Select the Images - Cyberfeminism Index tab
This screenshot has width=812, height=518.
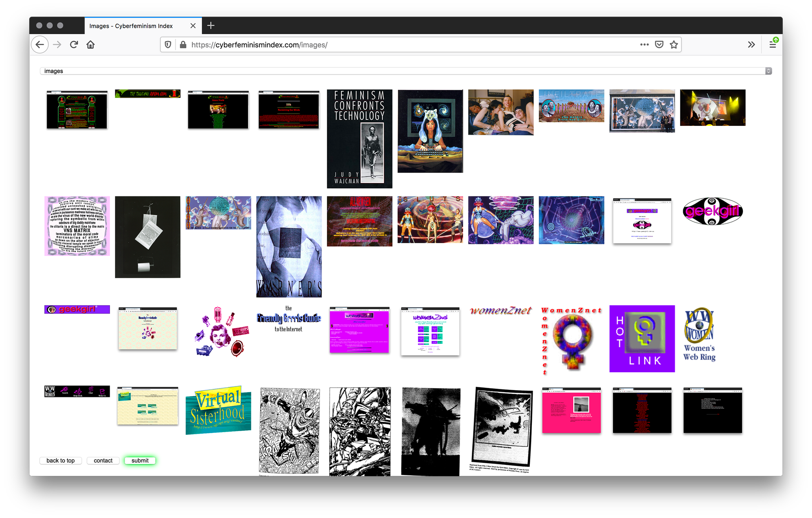point(131,26)
